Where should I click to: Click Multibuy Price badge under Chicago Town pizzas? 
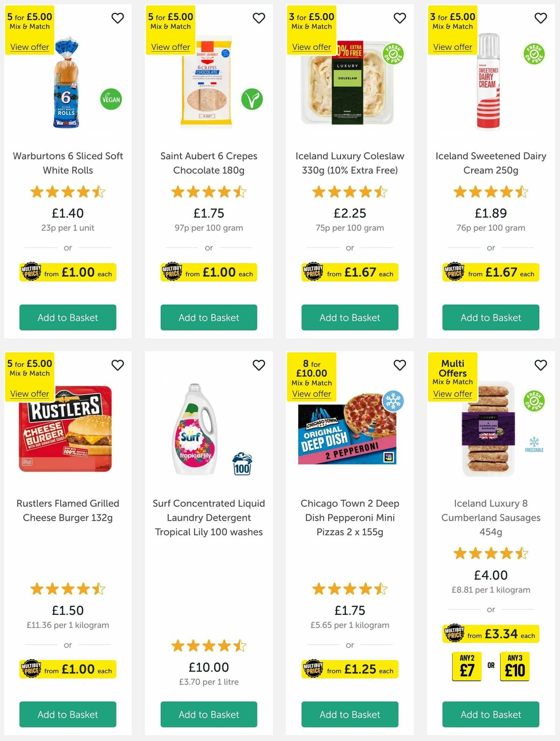pyautogui.click(x=349, y=670)
